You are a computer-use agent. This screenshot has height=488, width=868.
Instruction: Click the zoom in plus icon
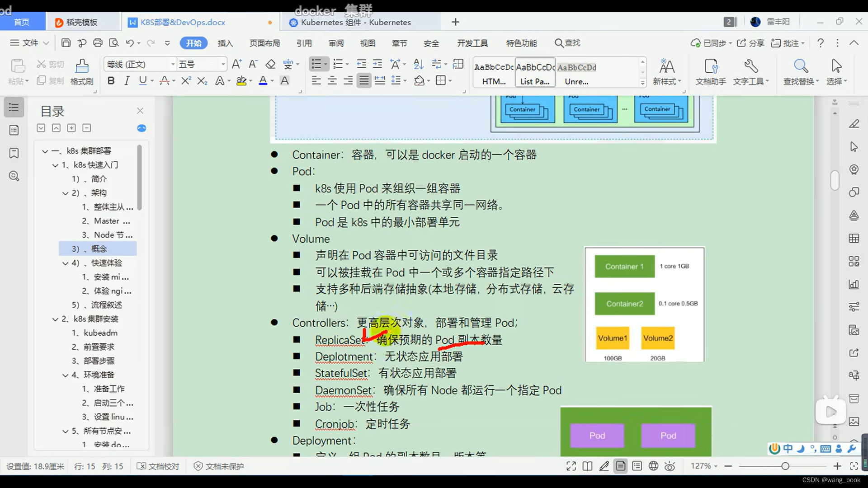[x=837, y=466]
